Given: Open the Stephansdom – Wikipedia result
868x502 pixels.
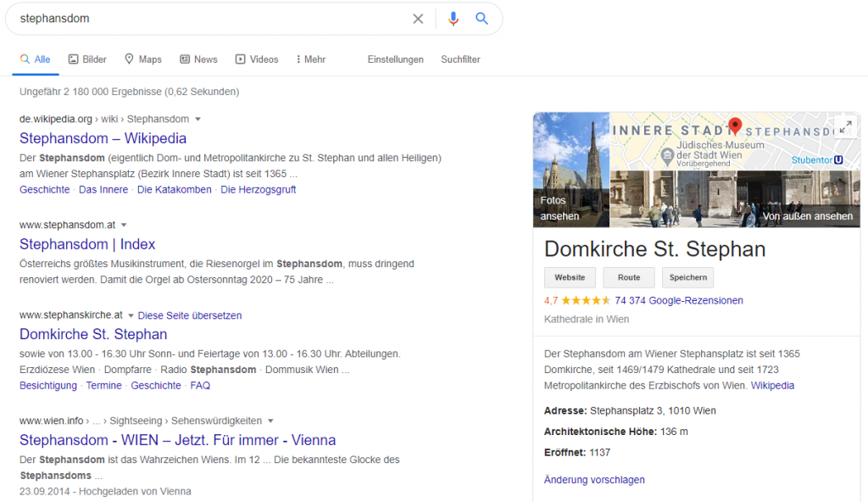Looking at the screenshot, I should (x=103, y=138).
